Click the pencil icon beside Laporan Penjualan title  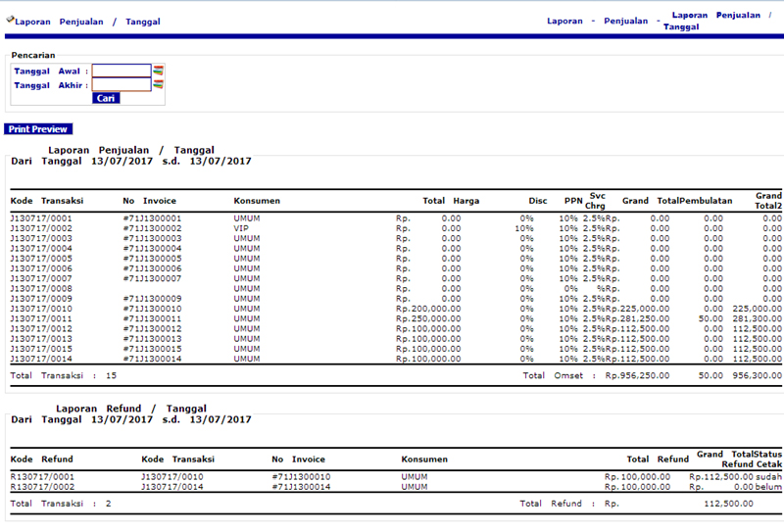(x=9, y=20)
